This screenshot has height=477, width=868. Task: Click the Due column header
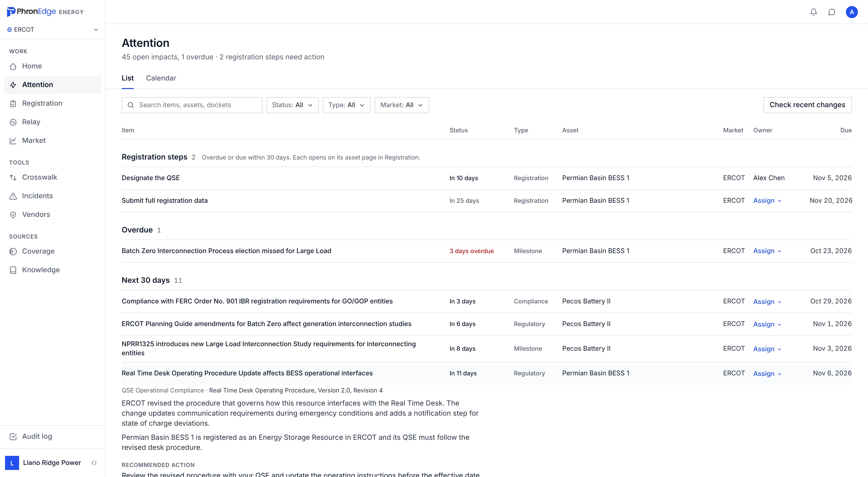coord(846,131)
